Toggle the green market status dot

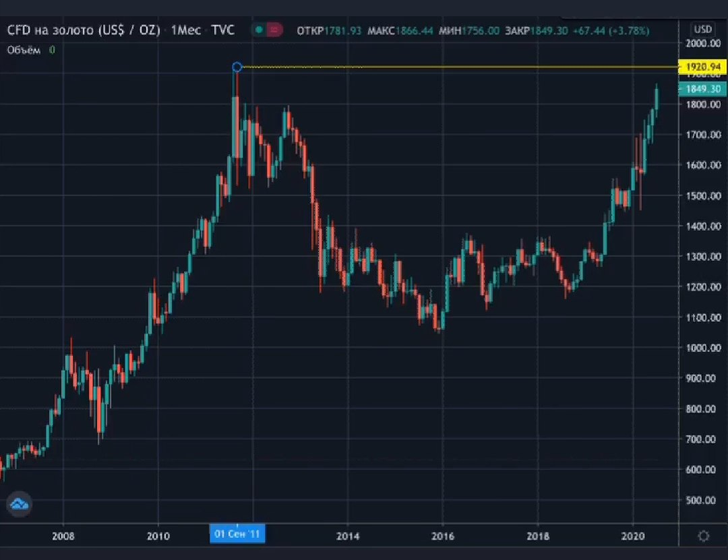click(259, 30)
